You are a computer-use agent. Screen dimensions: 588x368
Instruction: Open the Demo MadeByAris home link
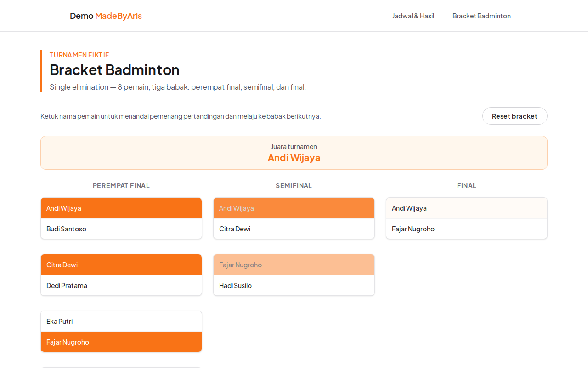tap(106, 16)
